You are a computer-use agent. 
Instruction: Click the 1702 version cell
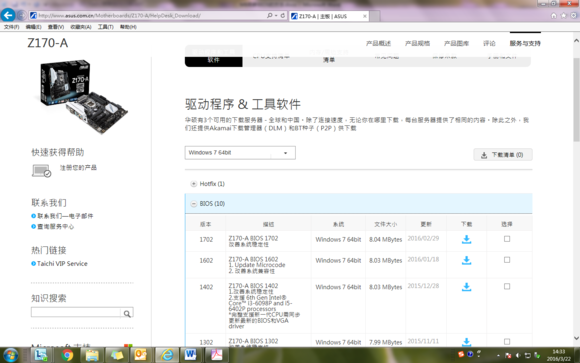(206, 240)
